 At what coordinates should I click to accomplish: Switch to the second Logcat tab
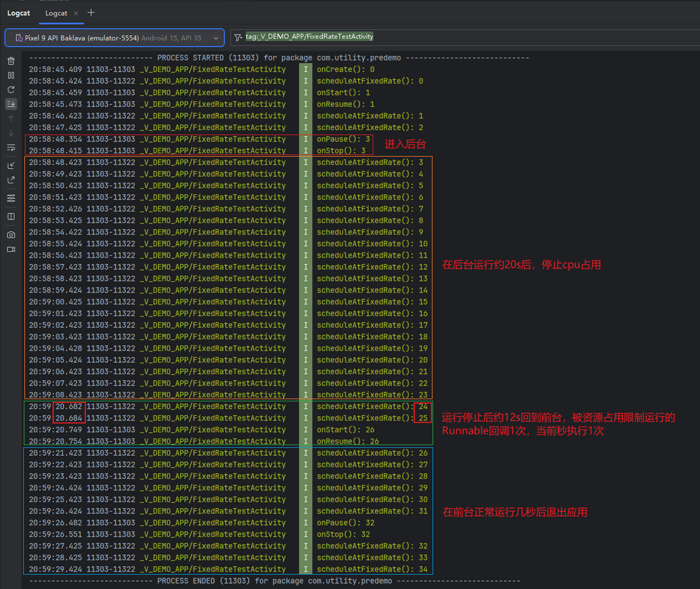pyautogui.click(x=56, y=13)
